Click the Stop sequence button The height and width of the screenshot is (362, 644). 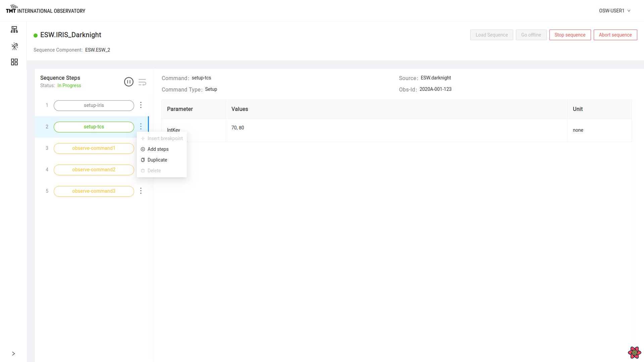(570, 35)
